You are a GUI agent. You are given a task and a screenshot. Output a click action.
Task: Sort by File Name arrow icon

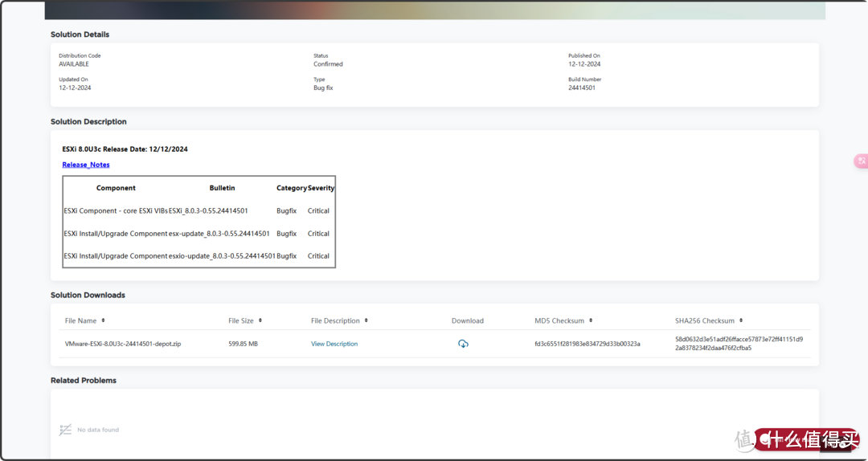tap(104, 320)
